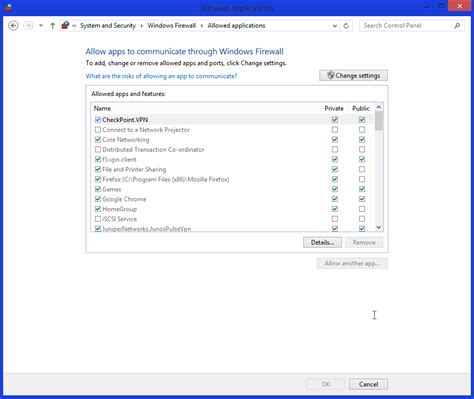Select the Google Chrome row text
Screen dimensions: 474x399
click(124, 199)
